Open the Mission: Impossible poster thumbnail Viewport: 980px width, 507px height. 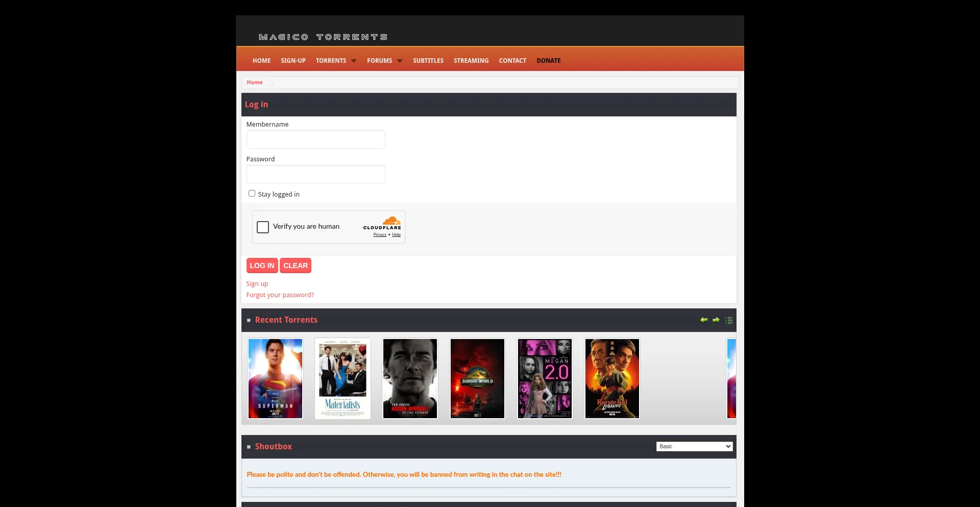pos(410,378)
